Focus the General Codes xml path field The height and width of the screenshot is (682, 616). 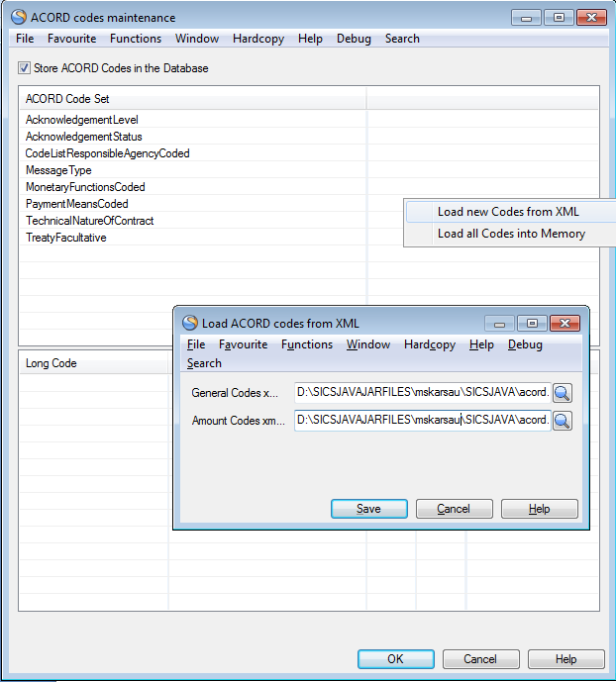[423, 392]
